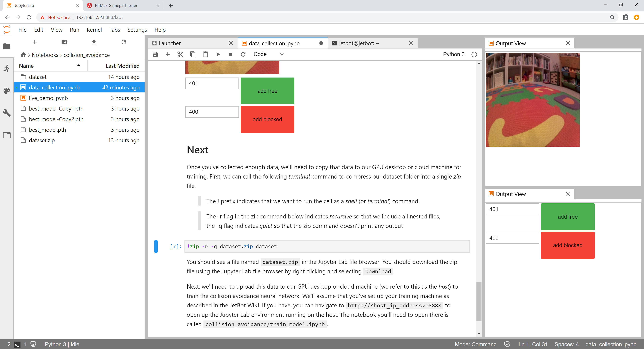Click the Upload Files icon in the file browser
This screenshot has height=349, width=644.
pos(94,42)
